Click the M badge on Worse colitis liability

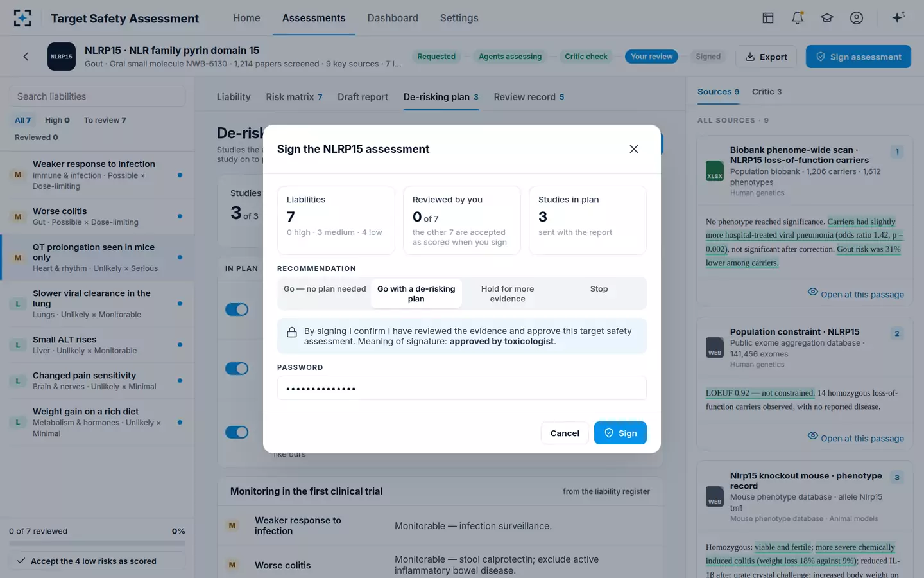(18, 216)
